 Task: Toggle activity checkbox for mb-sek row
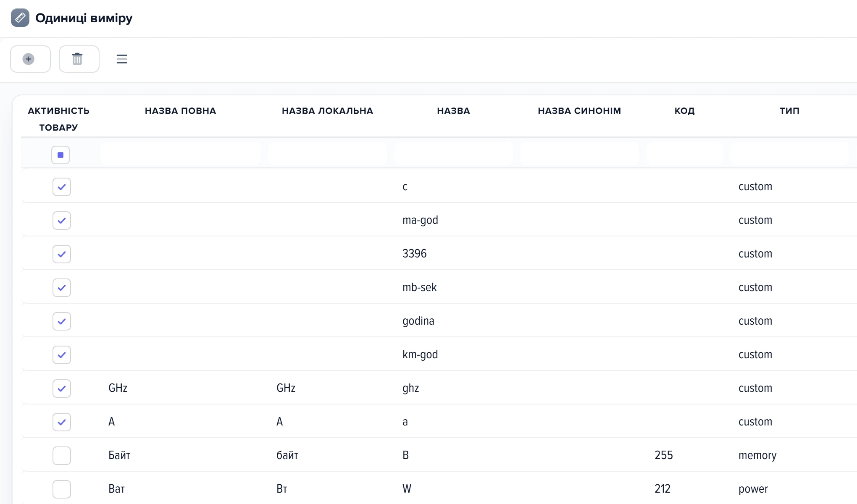pos(62,288)
